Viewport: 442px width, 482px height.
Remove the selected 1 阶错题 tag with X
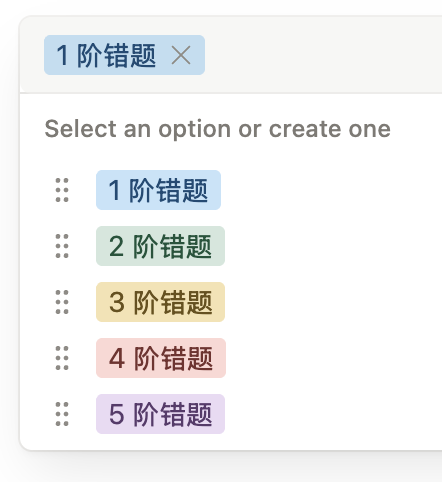181,55
